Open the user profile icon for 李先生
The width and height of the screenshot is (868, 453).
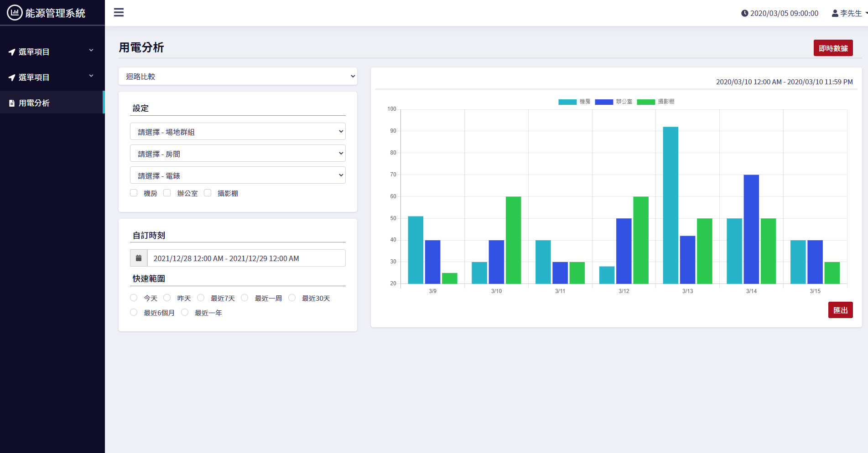point(835,13)
